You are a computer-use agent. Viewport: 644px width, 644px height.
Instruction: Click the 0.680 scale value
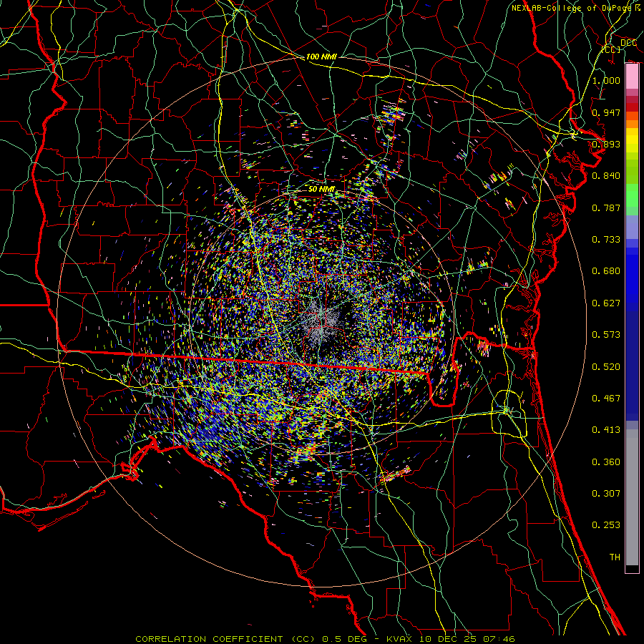(x=606, y=271)
